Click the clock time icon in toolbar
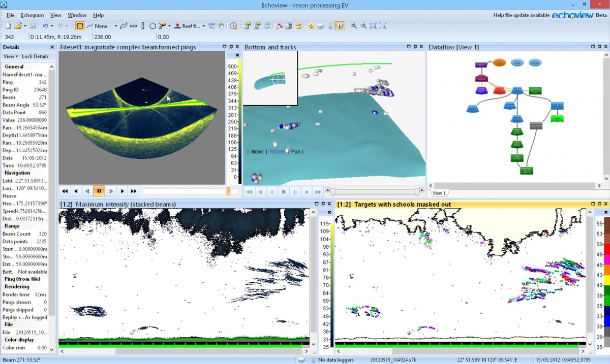The image size is (610, 364). pyautogui.click(x=233, y=26)
